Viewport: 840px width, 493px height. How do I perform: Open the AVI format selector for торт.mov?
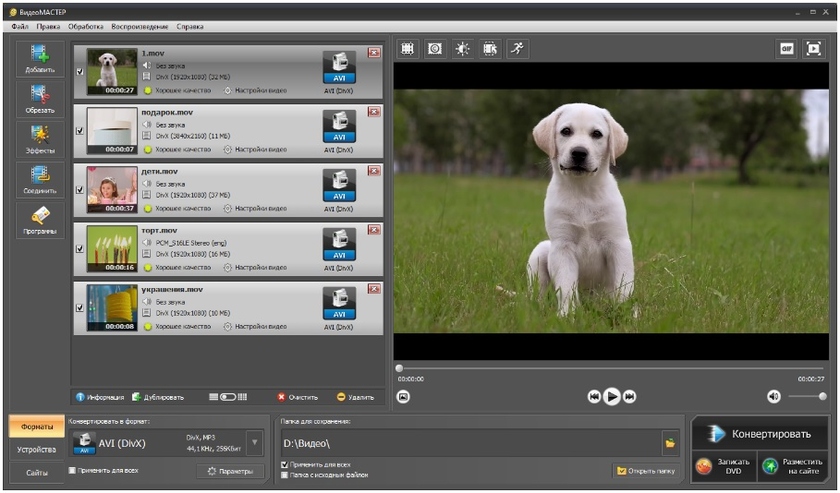(339, 245)
